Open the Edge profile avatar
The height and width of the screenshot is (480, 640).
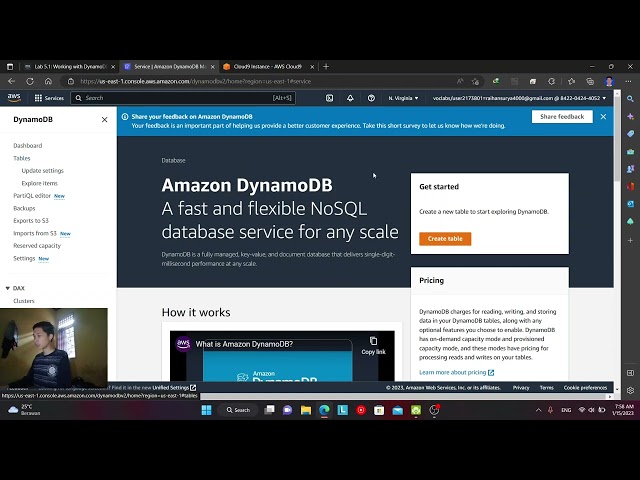(x=609, y=81)
